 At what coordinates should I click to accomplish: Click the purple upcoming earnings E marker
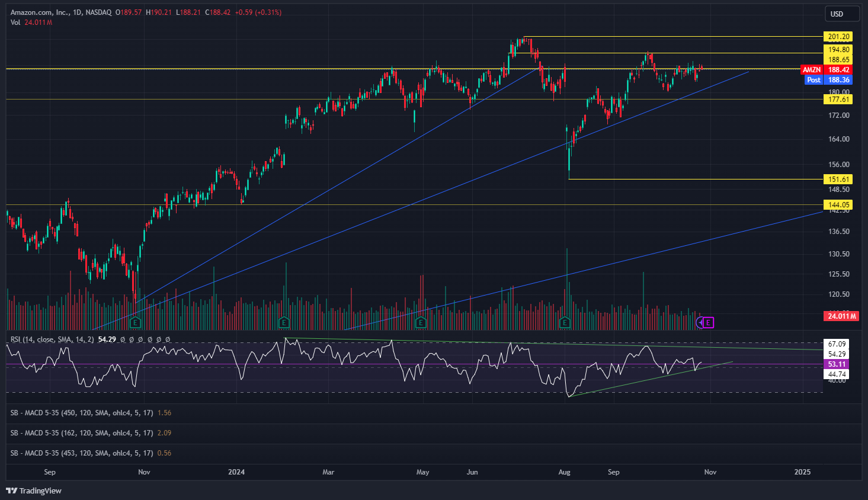pyautogui.click(x=709, y=322)
